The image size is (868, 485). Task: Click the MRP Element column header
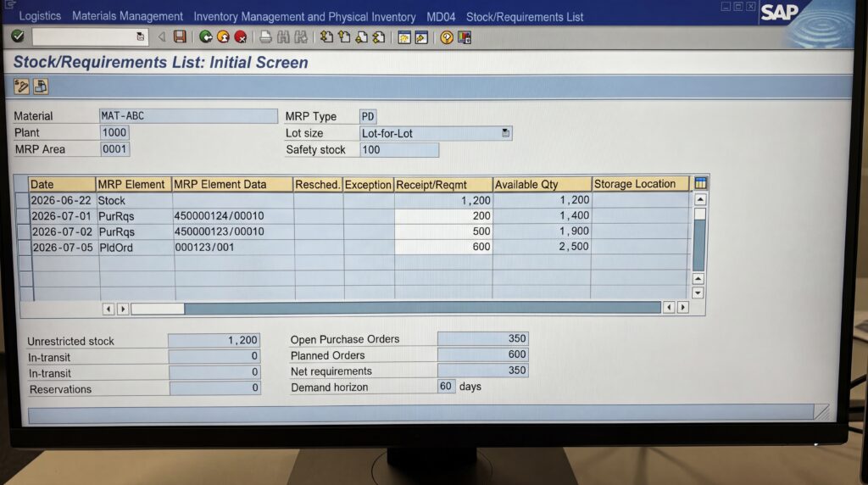click(133, 184)
